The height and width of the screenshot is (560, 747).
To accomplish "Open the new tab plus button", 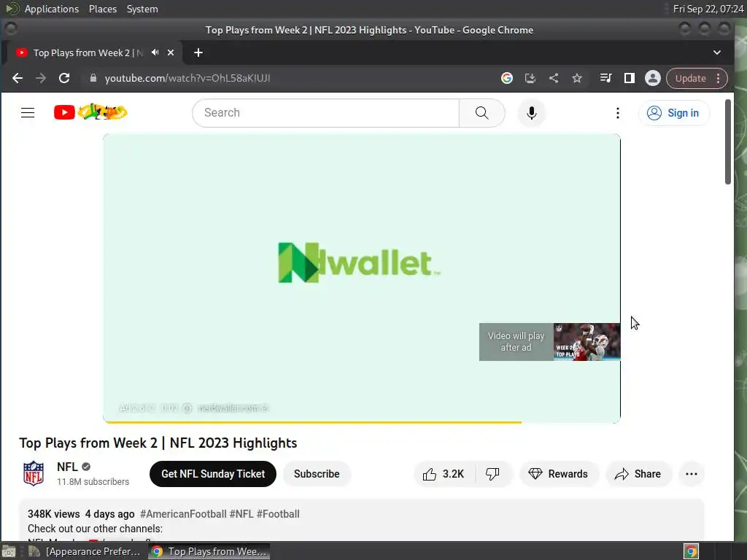I will 198,52.
